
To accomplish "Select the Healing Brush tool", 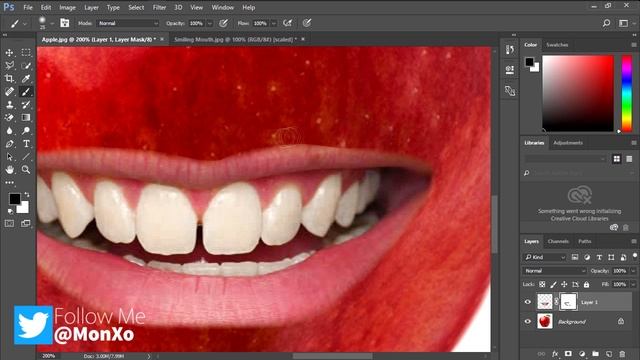I will point(9,91).
